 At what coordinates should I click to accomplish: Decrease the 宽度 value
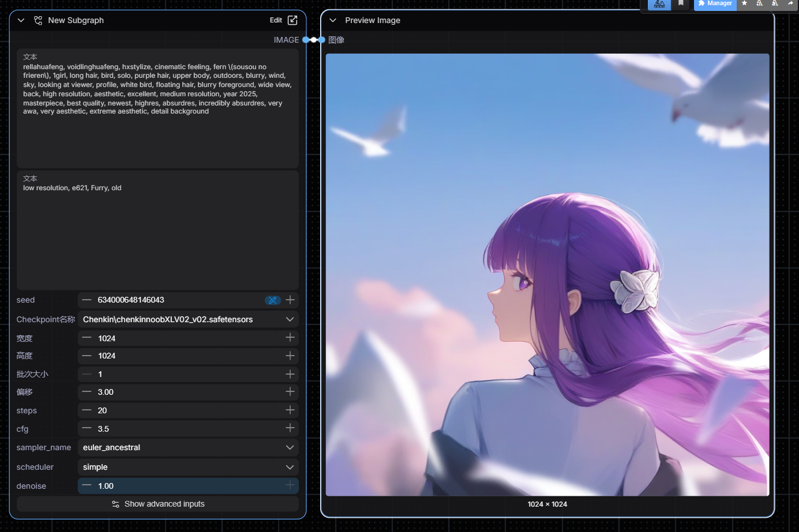coord(87,338)
